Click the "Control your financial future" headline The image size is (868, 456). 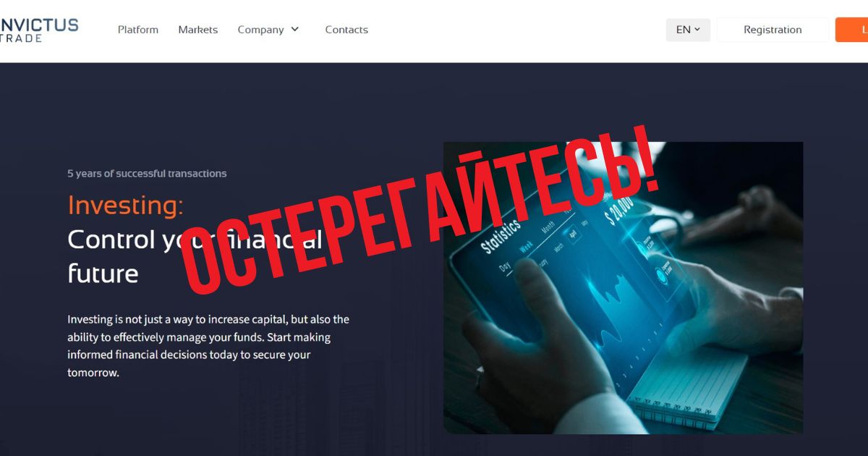[x=195, y=256]
